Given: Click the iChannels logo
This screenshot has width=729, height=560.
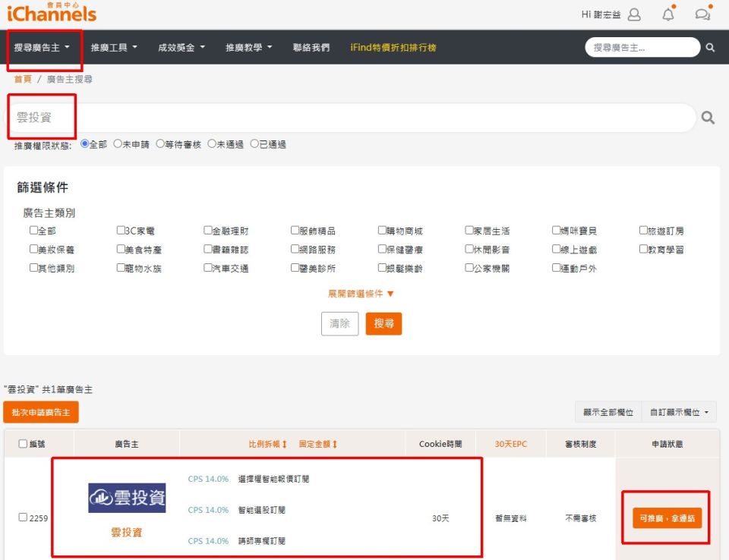Looking at the screenshot, I should [x=52, y=13].
